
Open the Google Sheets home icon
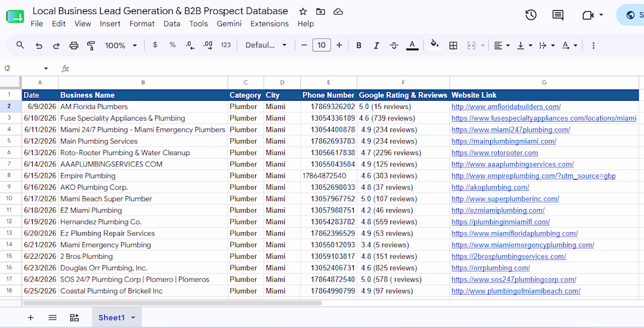pyautogui.click(x=15, y=17)
